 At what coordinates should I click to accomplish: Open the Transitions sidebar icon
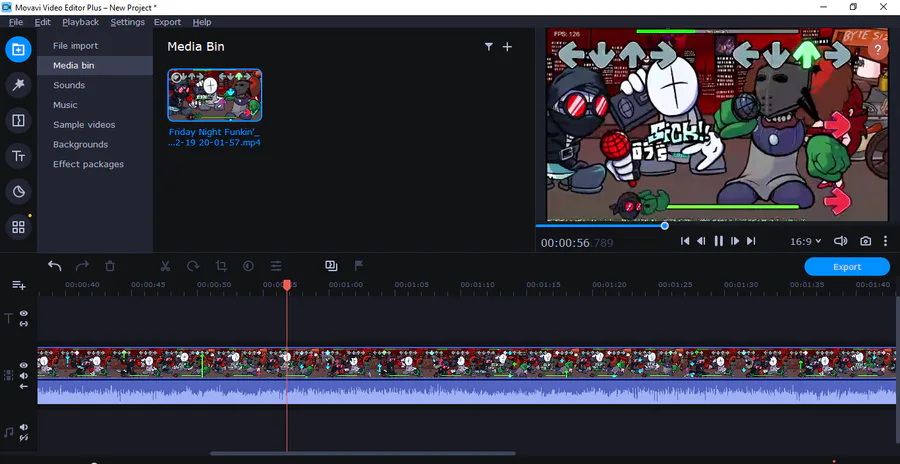18,121
